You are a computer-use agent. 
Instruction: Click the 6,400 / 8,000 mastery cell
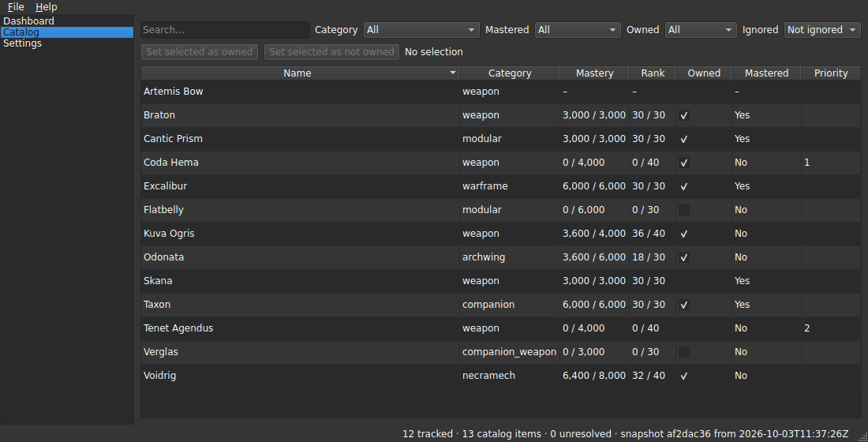pyautogui.click(x=594, y=376)
